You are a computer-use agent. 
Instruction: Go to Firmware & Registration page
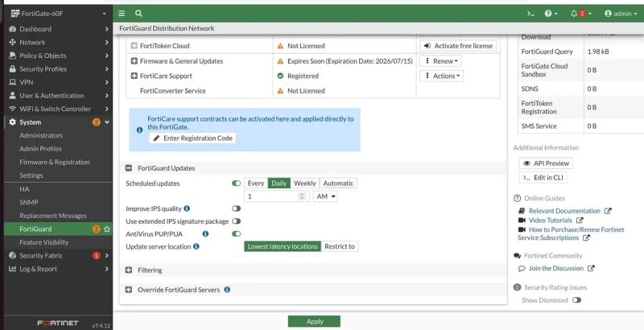click(55, 162)
